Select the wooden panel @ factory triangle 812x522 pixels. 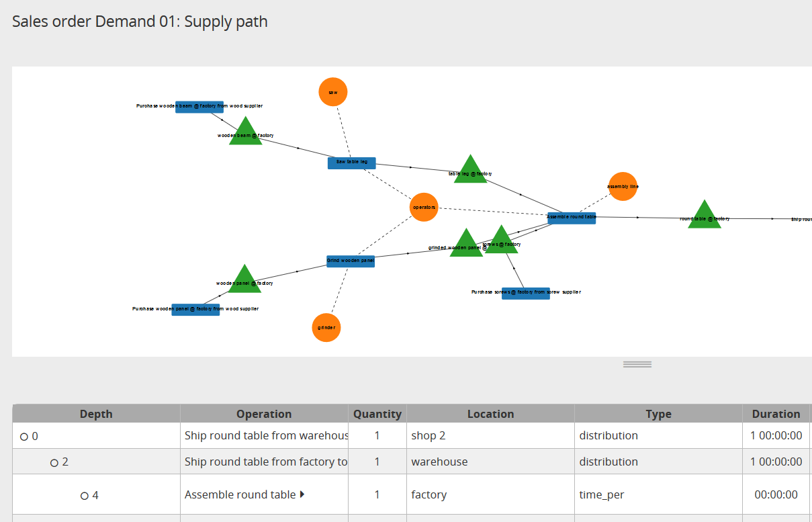point(244,280)
